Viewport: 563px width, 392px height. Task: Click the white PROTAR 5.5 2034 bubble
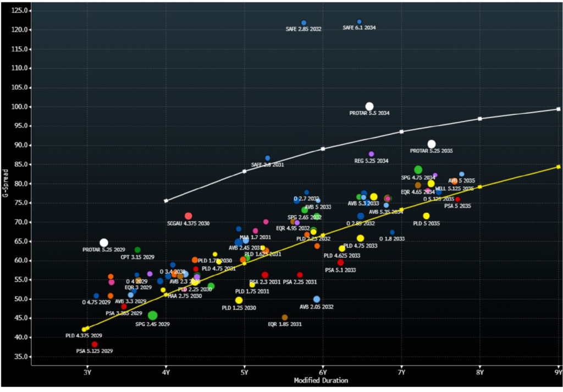coord(369,106)
